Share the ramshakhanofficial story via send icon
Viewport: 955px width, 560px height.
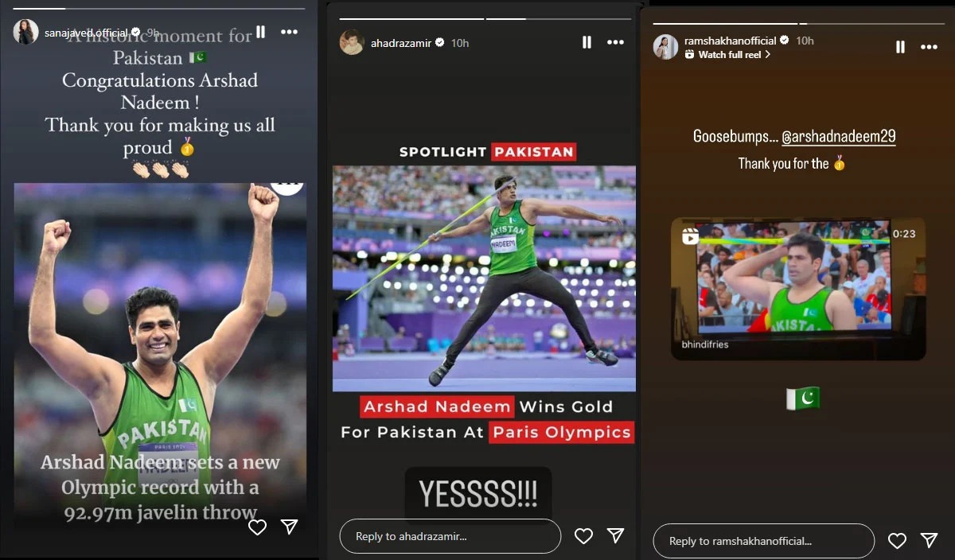[930, 541]
